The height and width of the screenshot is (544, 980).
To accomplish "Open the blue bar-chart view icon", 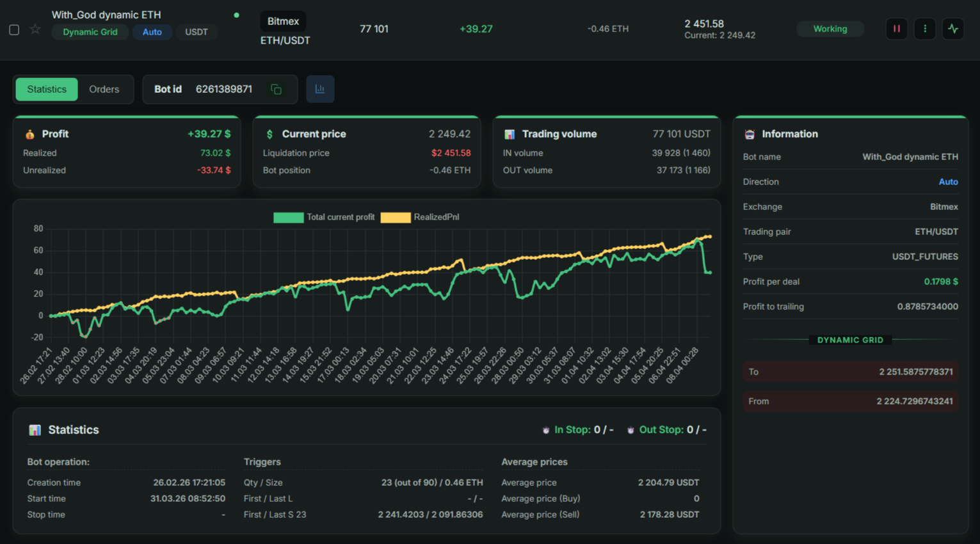I will (x=320, y=89).
